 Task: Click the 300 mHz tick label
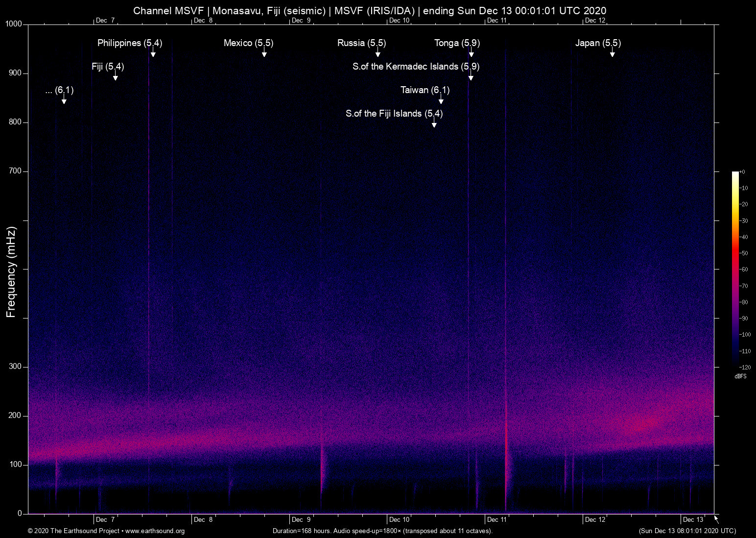(16, 367)
